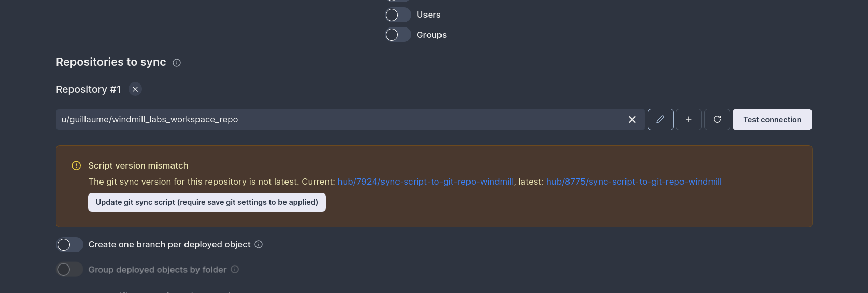The height and width of the screenshot is (293, 868).
Task: Refresh the resource list
Action: point(717,119)
